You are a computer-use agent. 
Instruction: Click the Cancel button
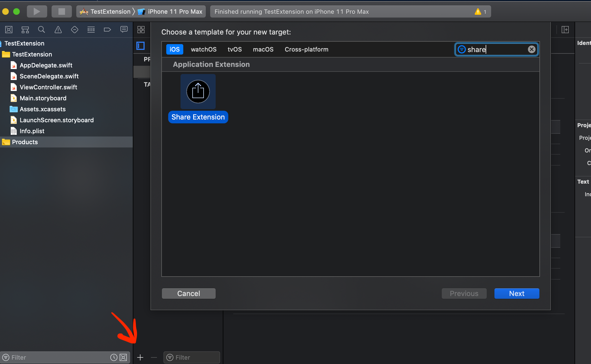(188, 294)
